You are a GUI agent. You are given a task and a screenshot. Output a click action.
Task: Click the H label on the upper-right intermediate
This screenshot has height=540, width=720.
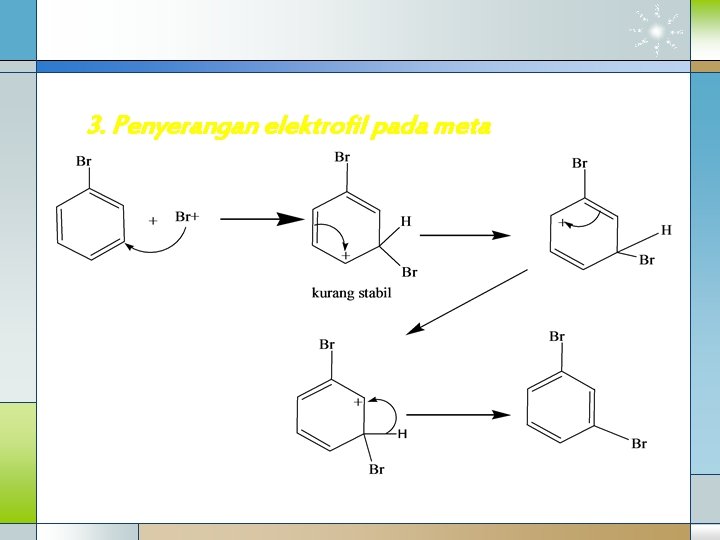666,230
